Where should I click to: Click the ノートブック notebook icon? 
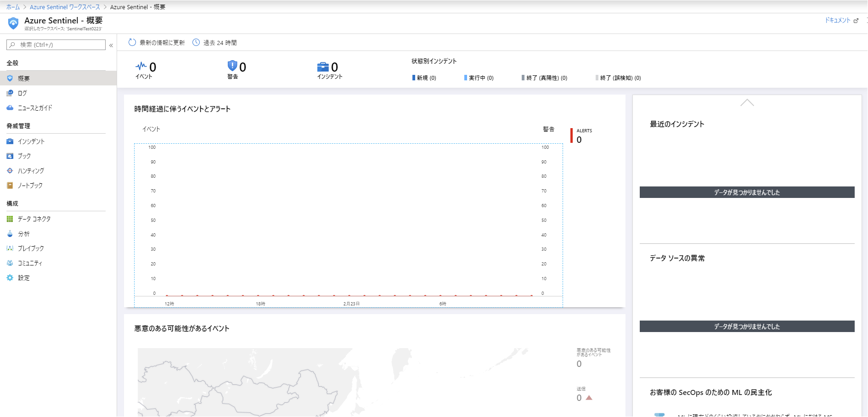pyautogui.click(x=10, y=186)
